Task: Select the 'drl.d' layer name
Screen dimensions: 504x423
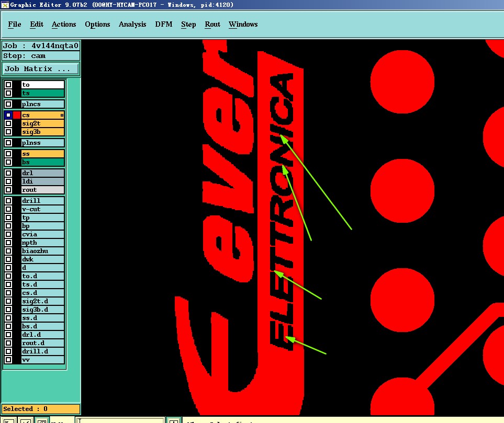Action: coord(43,334)
